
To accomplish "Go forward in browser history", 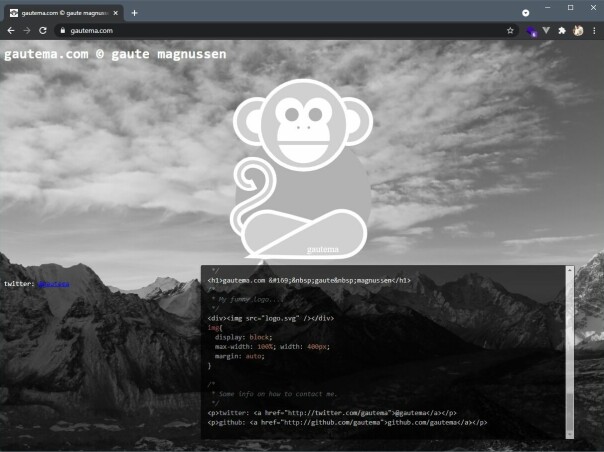I will coord(27,30).
